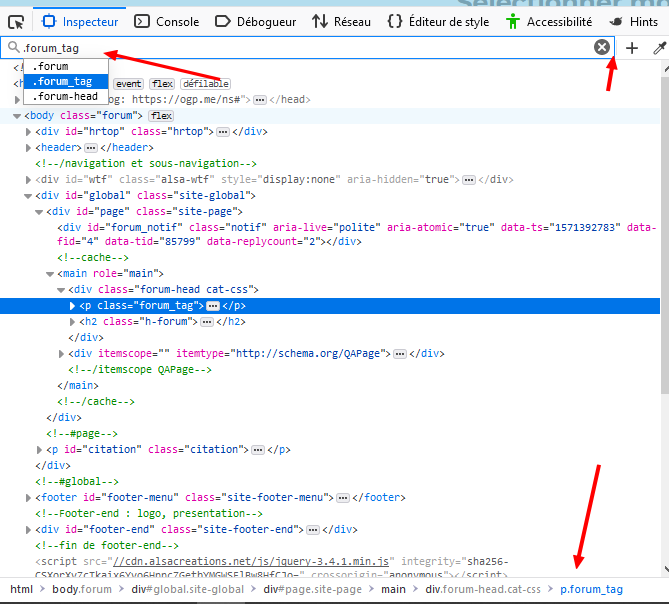Open ellipsis of header element

tap(90, 148)
